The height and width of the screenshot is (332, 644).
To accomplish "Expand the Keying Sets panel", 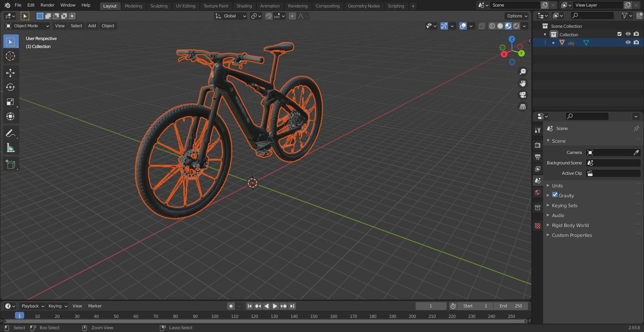I will [x=564, y=205].
